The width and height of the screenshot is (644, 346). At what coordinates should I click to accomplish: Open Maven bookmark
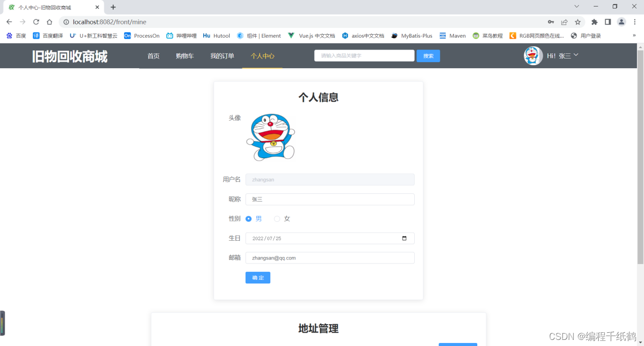452,36
